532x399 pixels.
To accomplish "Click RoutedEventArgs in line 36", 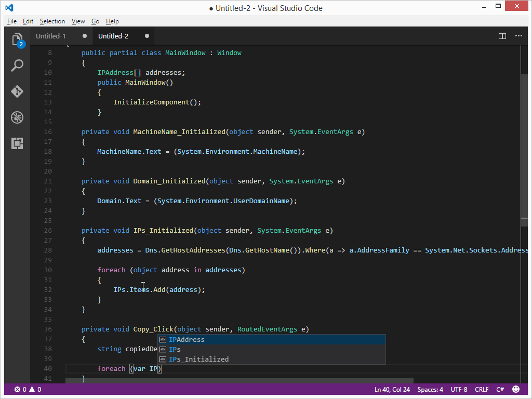I will tap(267, 329).
